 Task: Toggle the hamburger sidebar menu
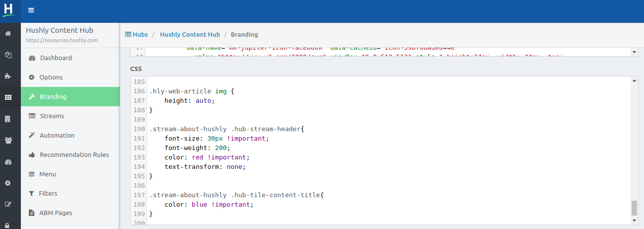pyautogui.click(x=31, y=10)
